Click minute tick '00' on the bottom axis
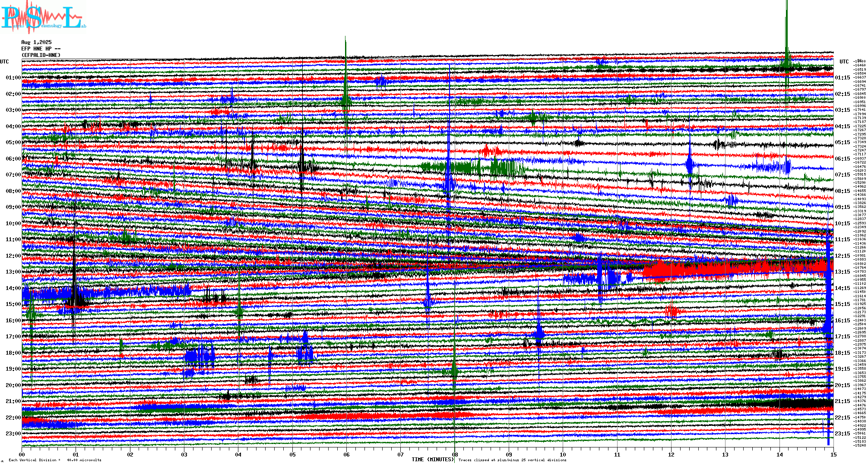 pos(22,454)
